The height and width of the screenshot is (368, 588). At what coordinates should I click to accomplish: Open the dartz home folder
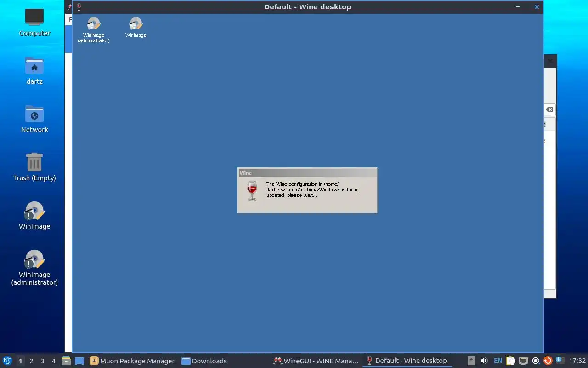coord(34,71)
